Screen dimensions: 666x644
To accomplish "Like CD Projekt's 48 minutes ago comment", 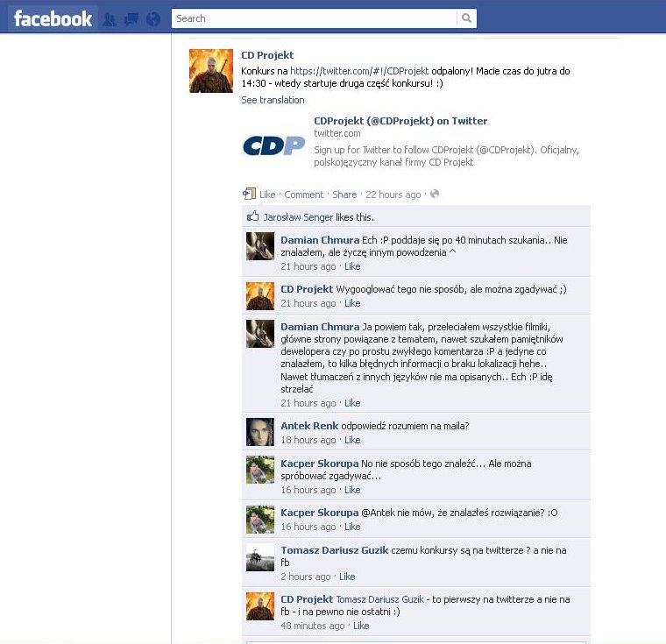I will [x=361, y=626].
